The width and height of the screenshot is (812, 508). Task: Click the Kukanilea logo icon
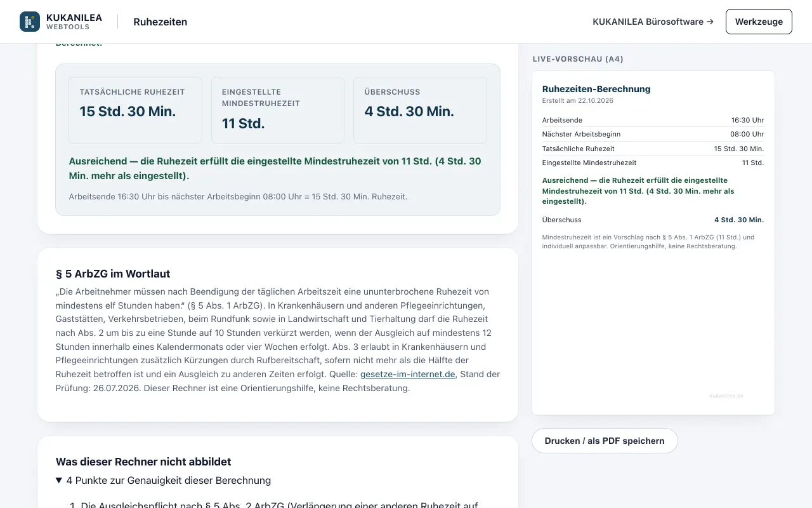coord(30,22)
